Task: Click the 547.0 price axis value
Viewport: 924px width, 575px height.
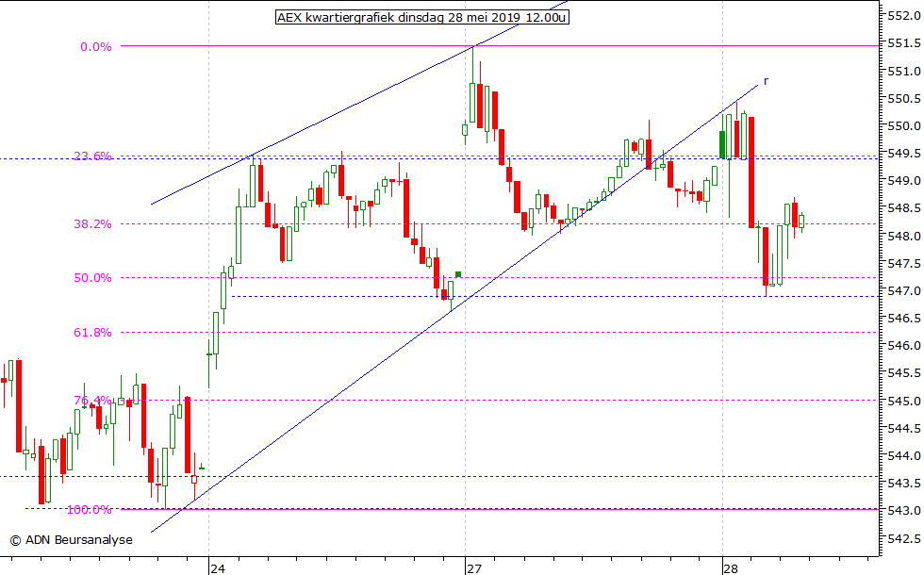Action: coord(903,290)
